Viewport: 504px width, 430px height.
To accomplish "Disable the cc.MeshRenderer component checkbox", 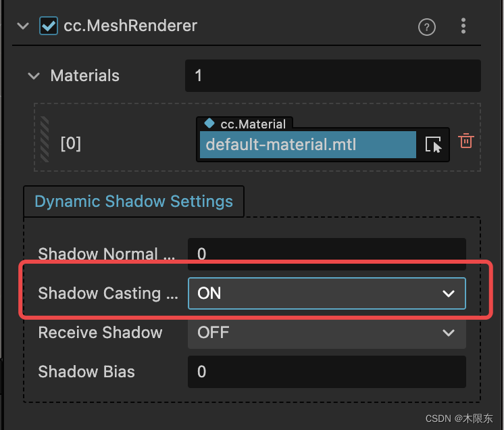I will [49, 26].
